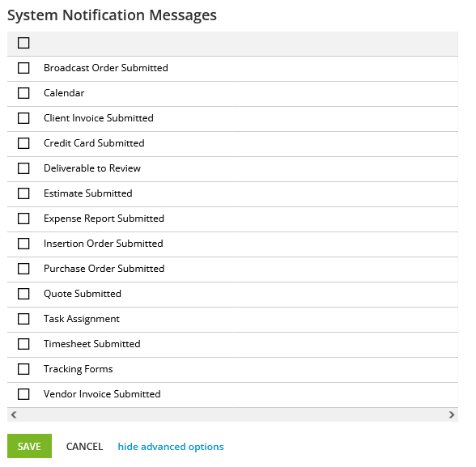Tick the Calendar notification checkbox
Image resolution: width=476 pixels, height=467 pixels.
23,93
